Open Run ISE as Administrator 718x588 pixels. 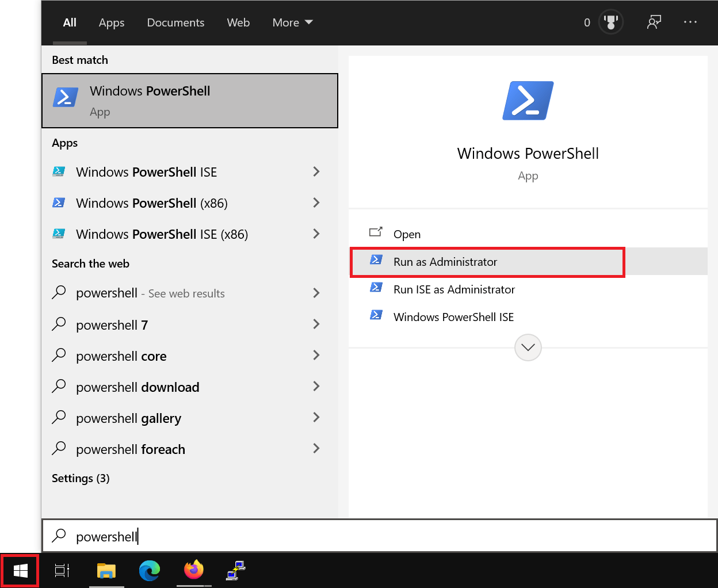point(453,289)
